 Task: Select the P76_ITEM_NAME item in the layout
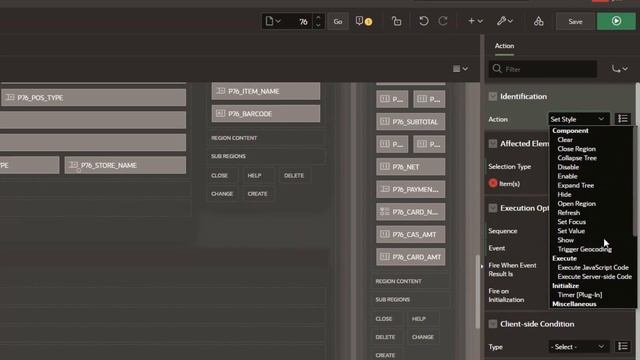click(x=266, y=91)
